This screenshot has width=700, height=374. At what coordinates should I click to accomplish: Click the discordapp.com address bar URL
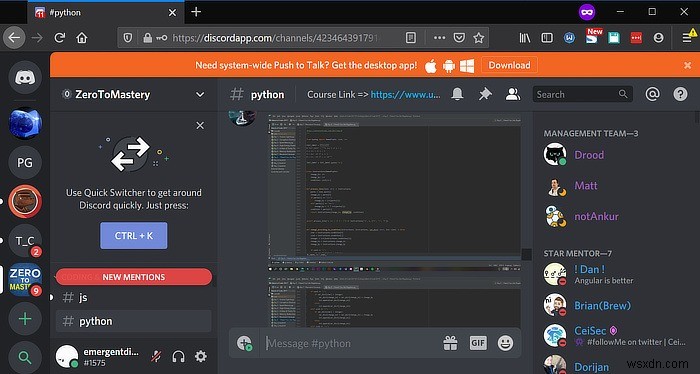coord(275,38)
